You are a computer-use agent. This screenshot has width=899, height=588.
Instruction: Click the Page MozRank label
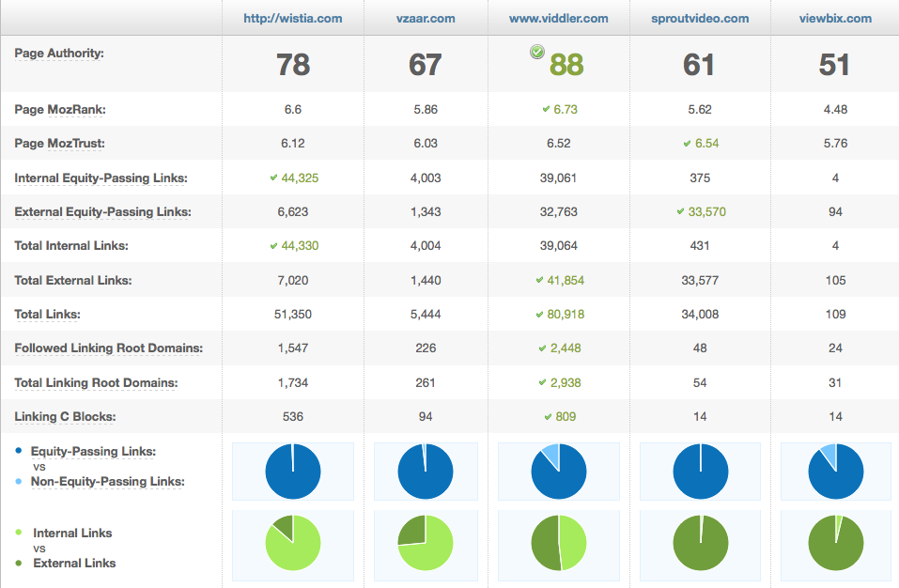(60, 110)
